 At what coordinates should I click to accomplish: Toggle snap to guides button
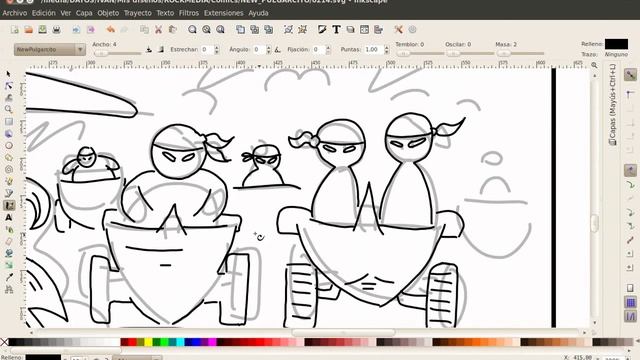pos(630,316)
